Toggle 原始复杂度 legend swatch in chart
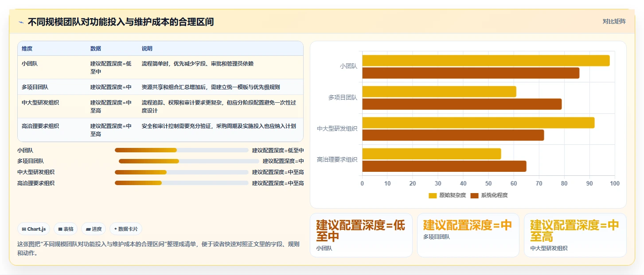The image size is (644, 275). (433, 195)
